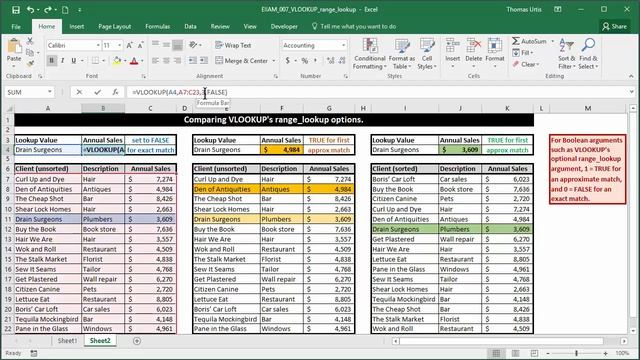Screen dimensions: 640x360
Task: Cancel formula entry with X
Action: click(79, 92)
